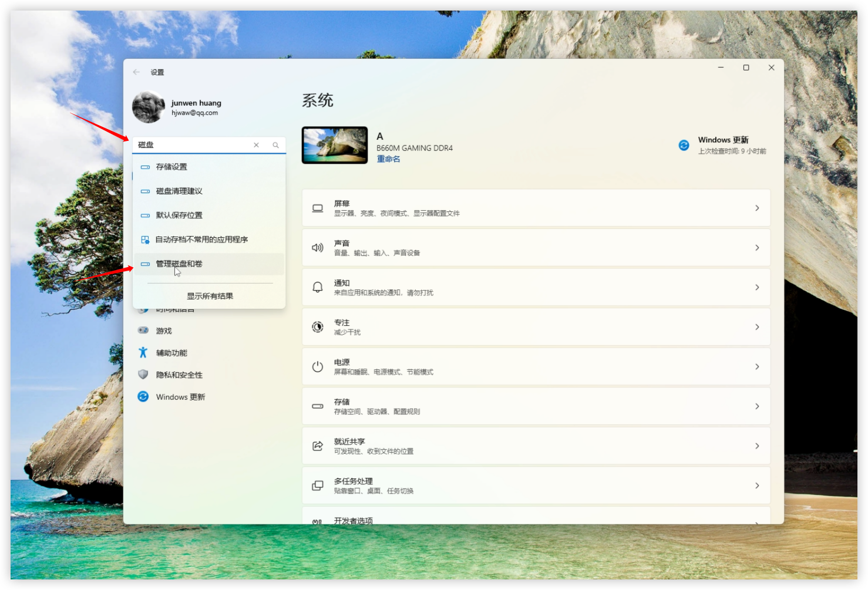The image size is (868, 590).
Task: Click the 电源 power icon
Action: click(318, 367)
